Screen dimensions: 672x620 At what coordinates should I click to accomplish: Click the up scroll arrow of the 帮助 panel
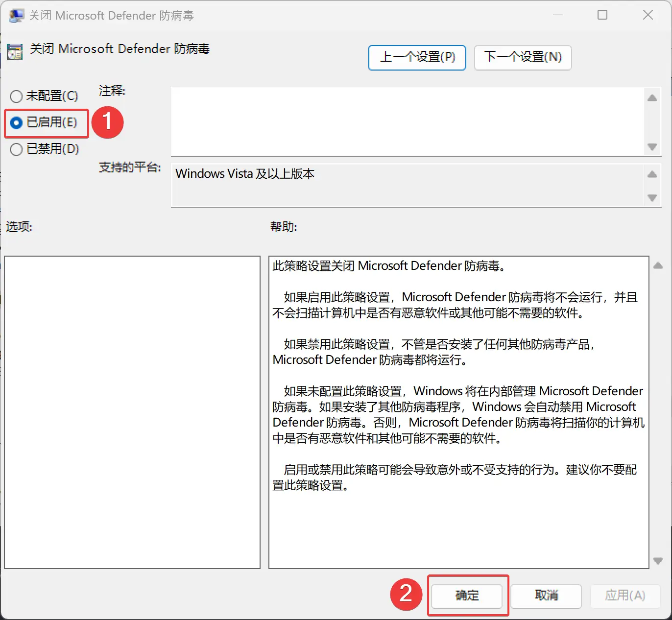[x=658, y=265]
